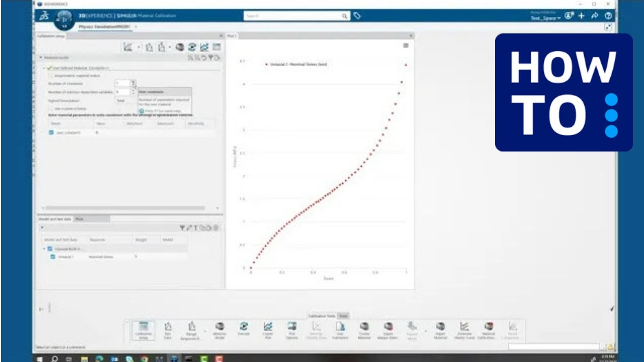Open Plot Options in bottom action bar
The image size is (644, 362).
tap(292, 330)
